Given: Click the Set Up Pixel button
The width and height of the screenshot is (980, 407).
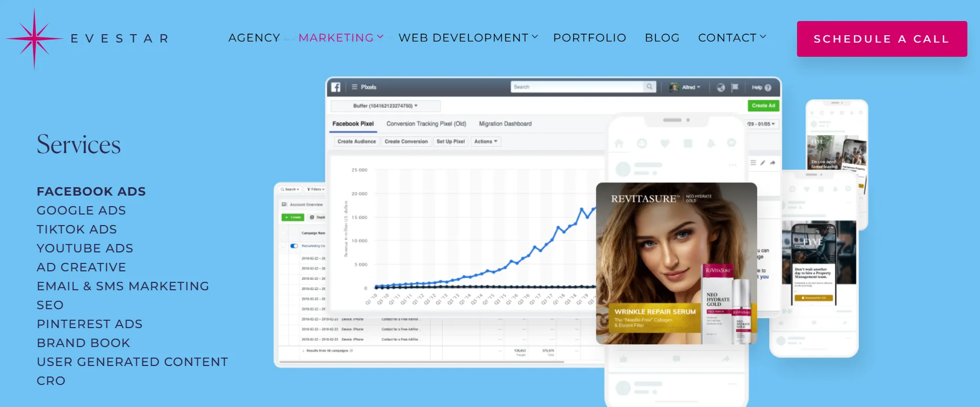Looking at the screenshot, I should click(451, 141).
